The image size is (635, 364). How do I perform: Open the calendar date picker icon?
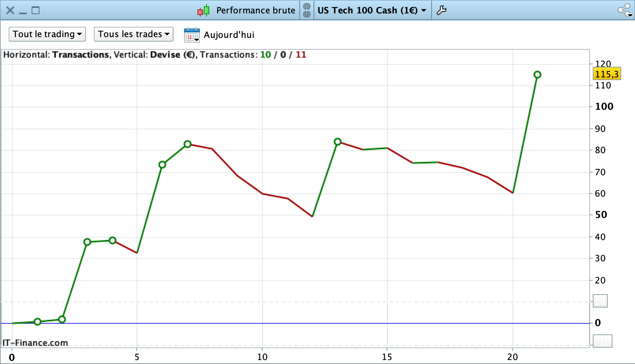(192, 35)
